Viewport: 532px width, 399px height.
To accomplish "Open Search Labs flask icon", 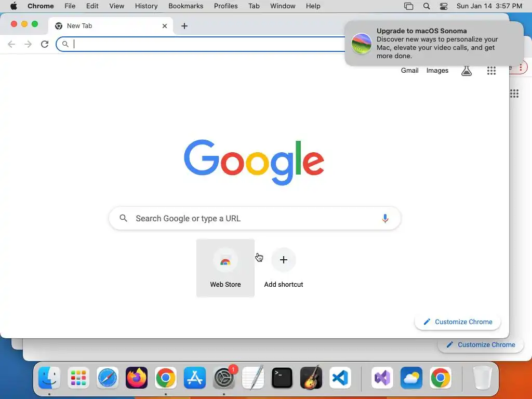I will 467,71.
